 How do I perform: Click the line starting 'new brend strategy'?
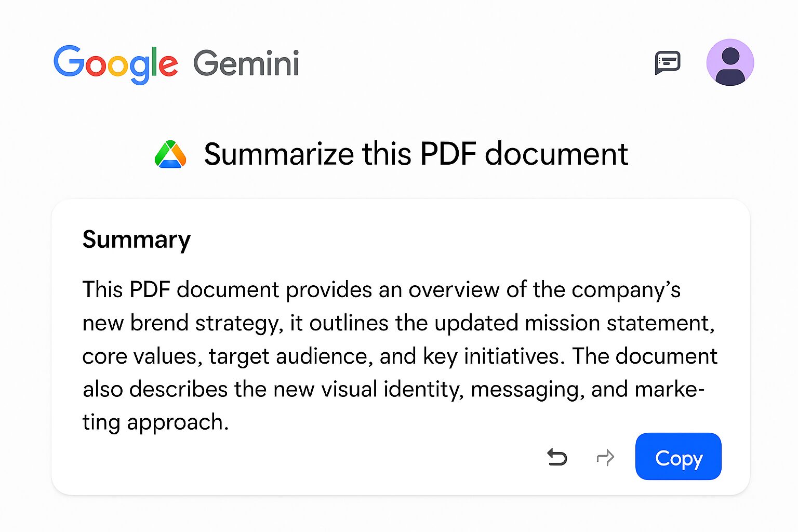click(x=398, y=323)
